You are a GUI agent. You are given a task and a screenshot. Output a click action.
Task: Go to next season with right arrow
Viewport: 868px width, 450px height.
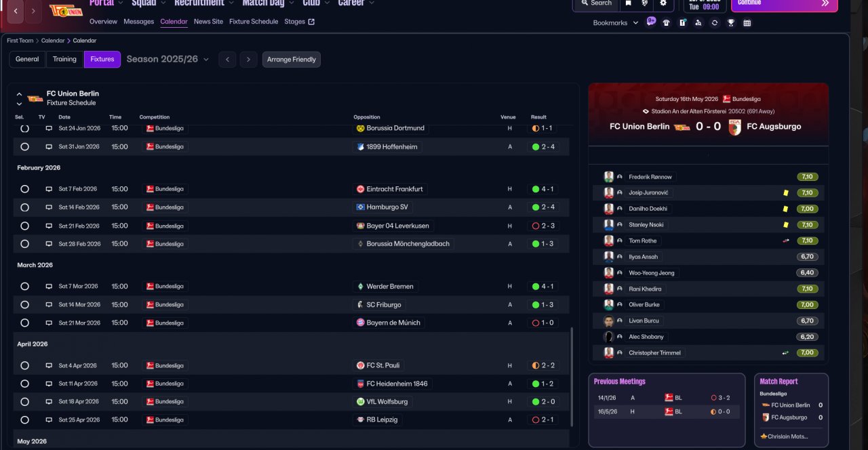tap(248, 60)
